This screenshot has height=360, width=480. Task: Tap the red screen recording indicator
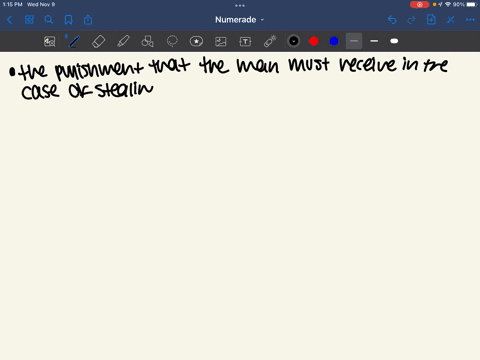pyautogui.click(x=419, y=5)
